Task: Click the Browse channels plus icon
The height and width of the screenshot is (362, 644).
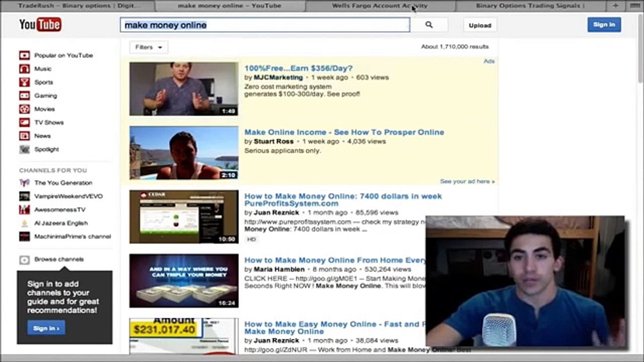Action: [24, 259]
